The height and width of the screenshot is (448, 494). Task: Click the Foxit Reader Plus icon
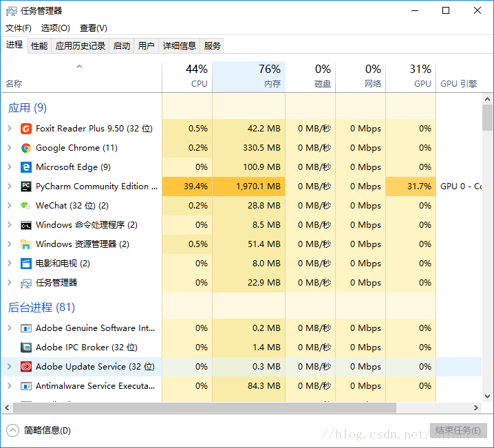[26, 129]
